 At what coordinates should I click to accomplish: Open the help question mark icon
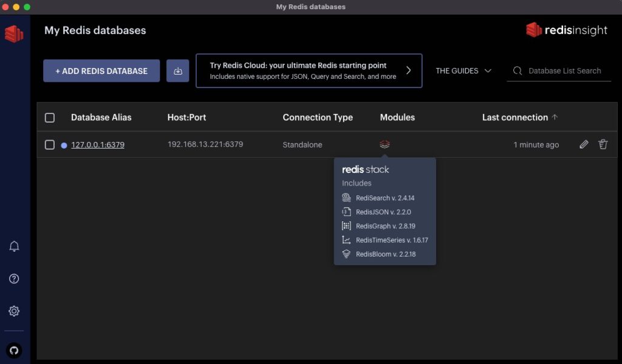14,279
